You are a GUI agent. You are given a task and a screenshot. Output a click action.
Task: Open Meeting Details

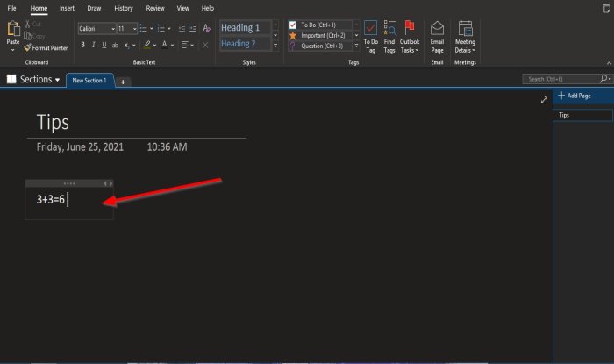(465, 37)
